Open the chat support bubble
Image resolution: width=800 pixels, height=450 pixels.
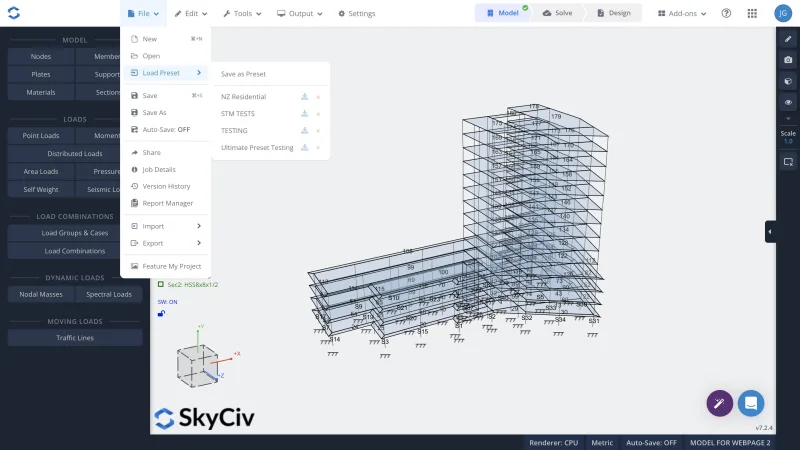[x=751, y=403]
